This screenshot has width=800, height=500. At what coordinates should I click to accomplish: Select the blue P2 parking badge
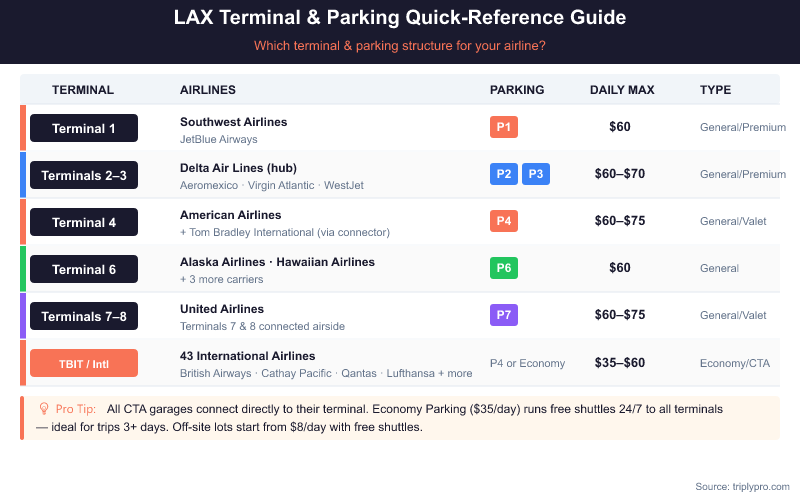tap(504, 175)
